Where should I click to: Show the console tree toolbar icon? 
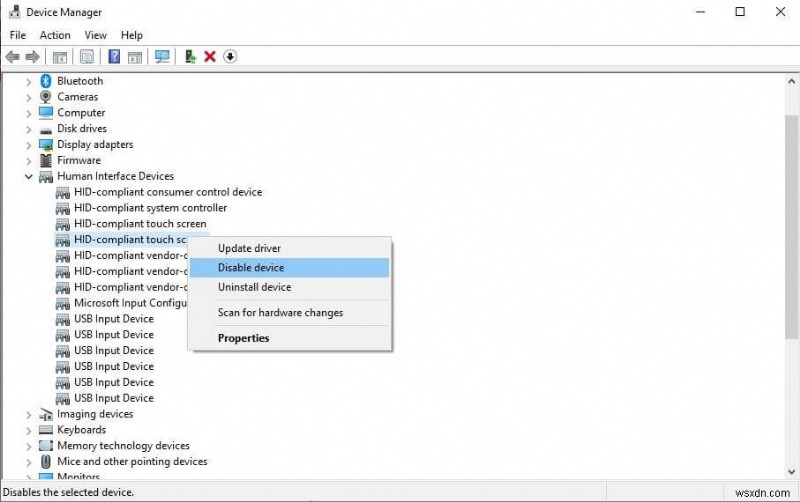click(60, 57)
